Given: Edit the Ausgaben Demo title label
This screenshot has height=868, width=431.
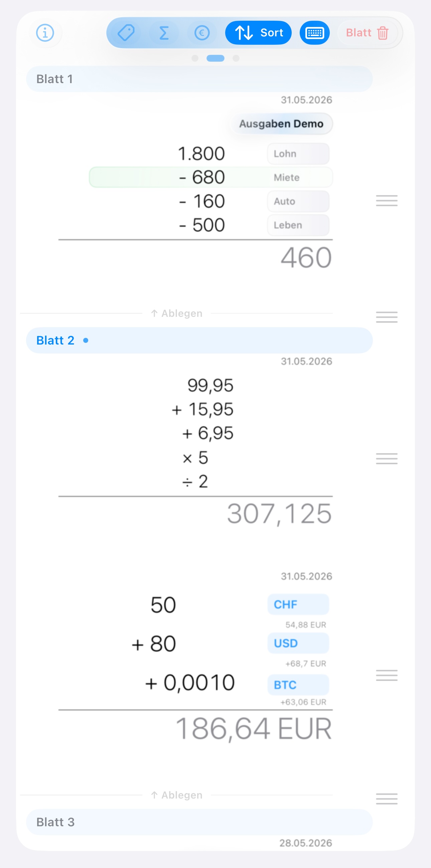Looking at the screenshot, I should pos(281,124).
